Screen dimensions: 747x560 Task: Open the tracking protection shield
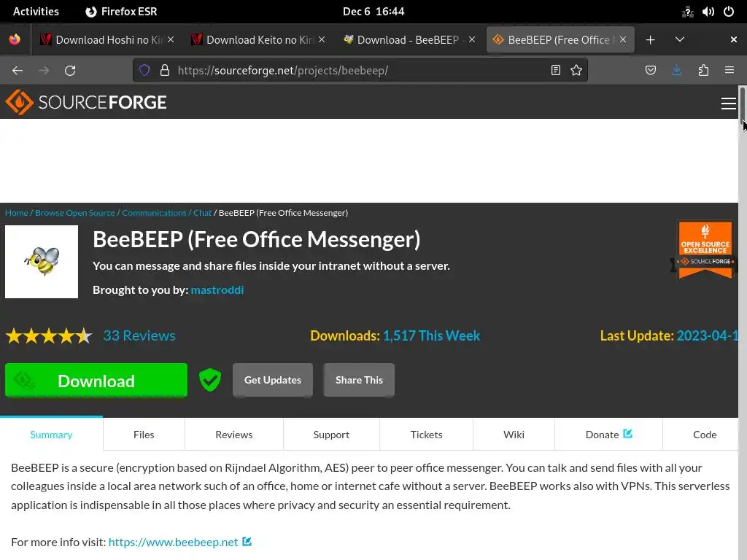pos(144,71)
